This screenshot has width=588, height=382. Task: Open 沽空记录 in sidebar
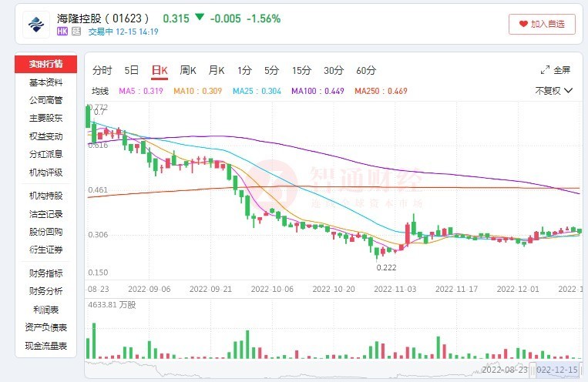pyautogui.click(x=45, y=214)
